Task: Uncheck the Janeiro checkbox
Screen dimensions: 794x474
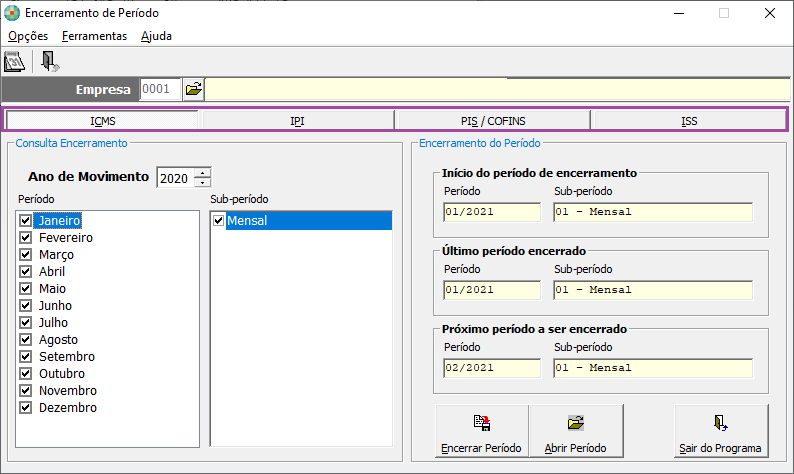Action: click(25, 220)
